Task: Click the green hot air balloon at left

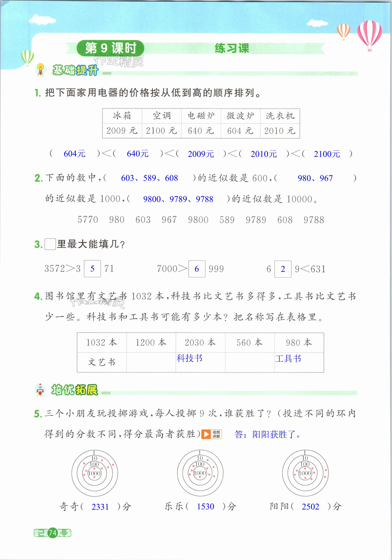Action: point(27,57)
